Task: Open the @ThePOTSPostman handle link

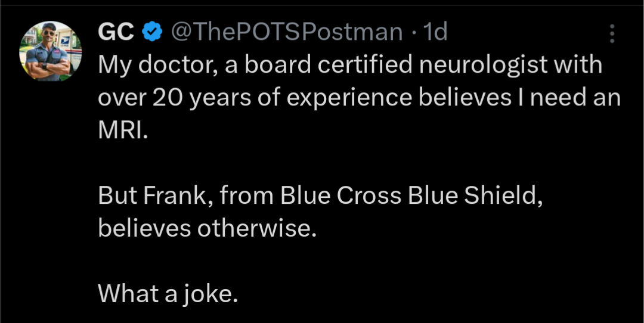Action: click(287, 32)
